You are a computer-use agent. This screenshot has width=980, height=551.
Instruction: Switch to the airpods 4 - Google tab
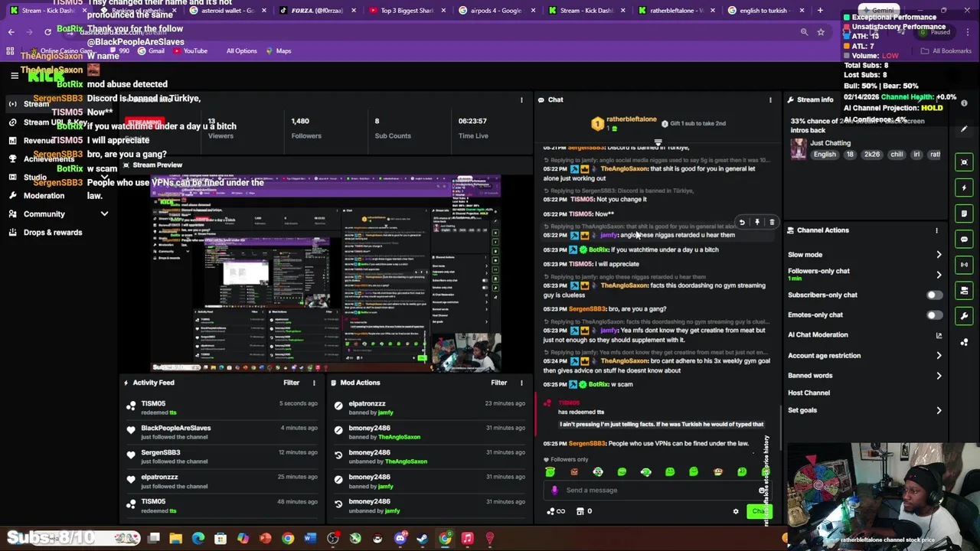point(496,11)
